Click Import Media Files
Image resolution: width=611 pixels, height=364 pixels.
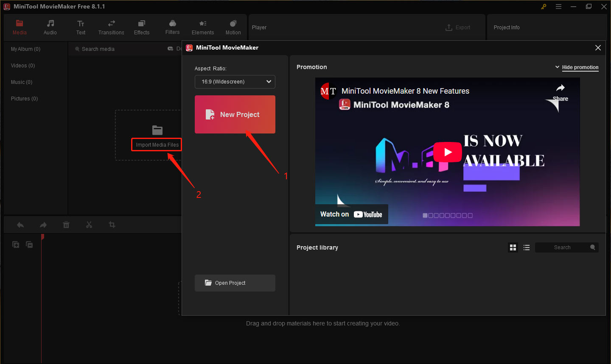point(157,145)
